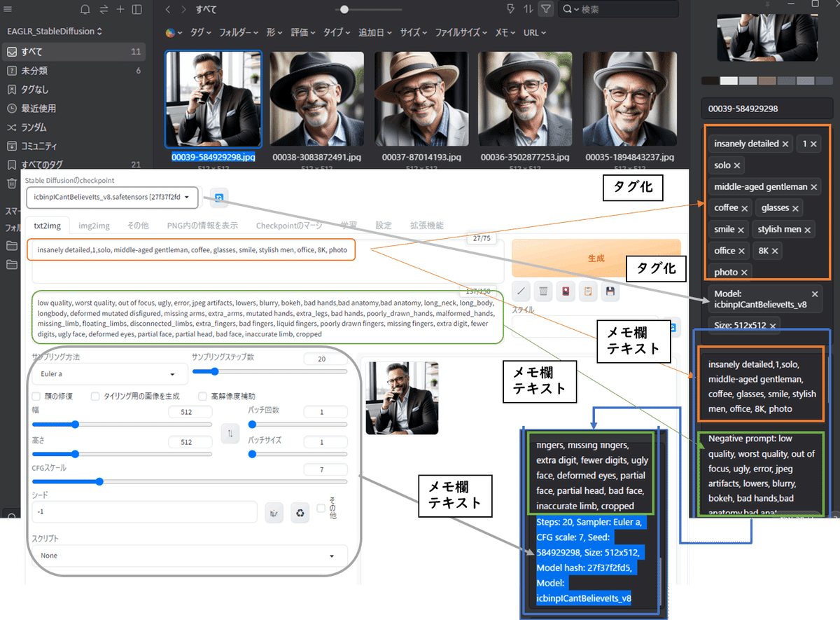Go forward with the right chevron
The height and width of the screenshot is (620, 840).
(x=183, y=9)
